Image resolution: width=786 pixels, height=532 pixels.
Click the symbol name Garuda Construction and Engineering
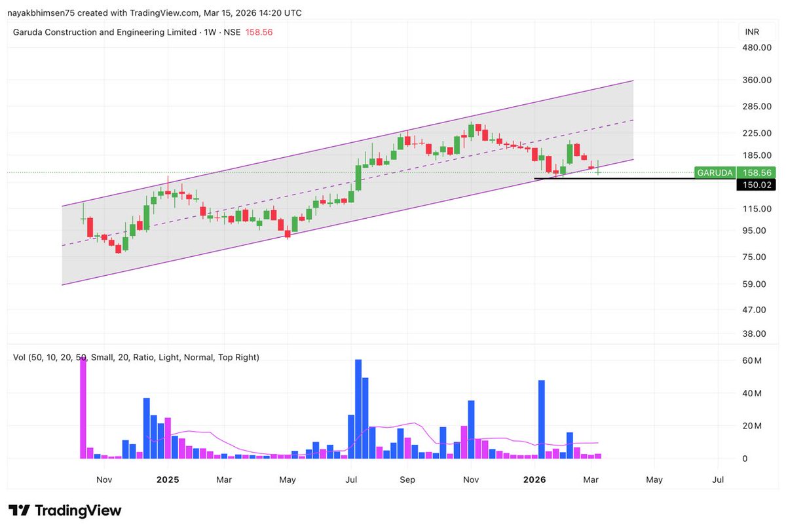point(105,31)
